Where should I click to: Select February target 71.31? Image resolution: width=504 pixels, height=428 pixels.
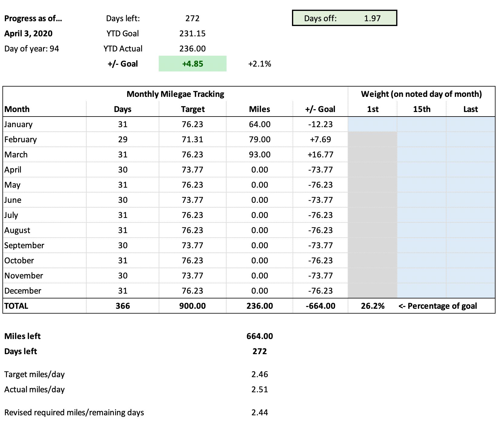192,140
